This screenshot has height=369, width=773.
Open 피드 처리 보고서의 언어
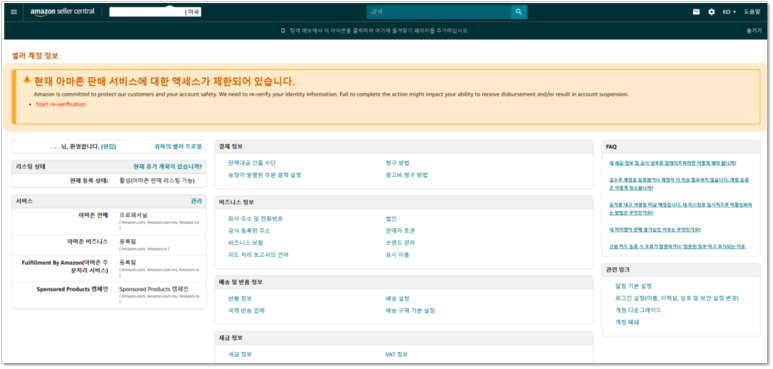click(x=258, y=255)
